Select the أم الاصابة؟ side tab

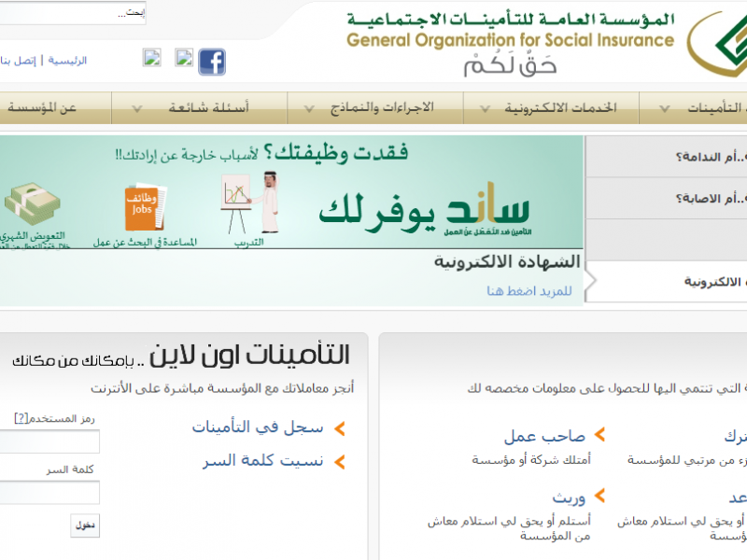coord(666,198)
